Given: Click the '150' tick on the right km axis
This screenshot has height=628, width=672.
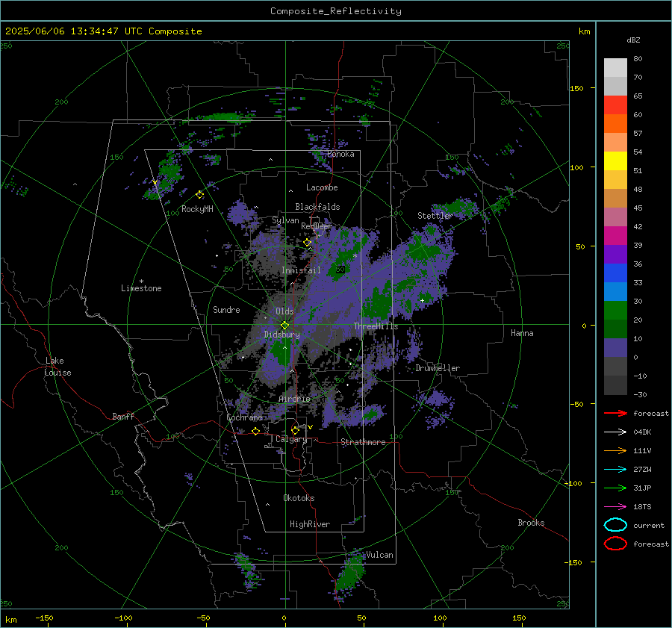Looking at the screenshot, I should click(x=576, y=88).
